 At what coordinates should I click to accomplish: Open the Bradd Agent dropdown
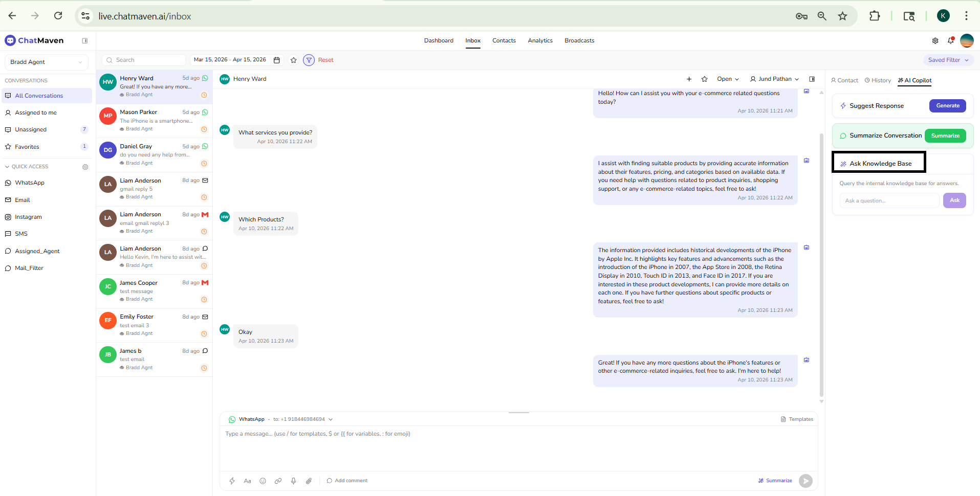pos(46,62)
